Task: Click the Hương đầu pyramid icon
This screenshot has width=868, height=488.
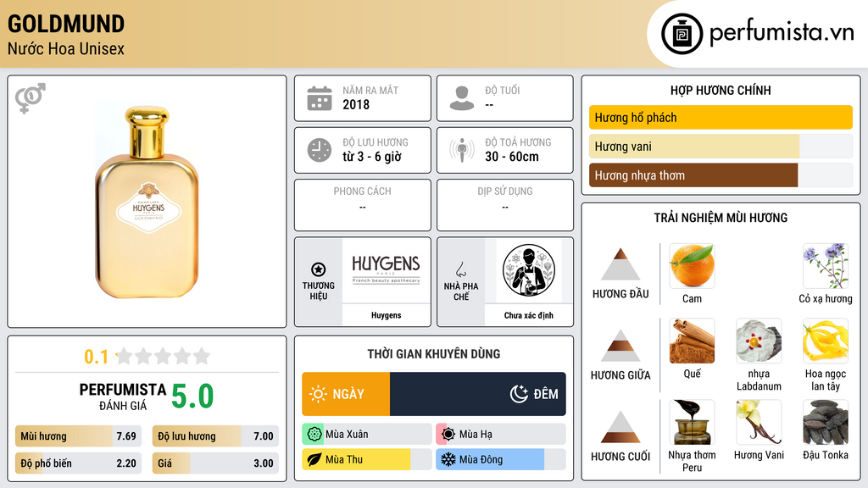Action: tap(620, 264)
